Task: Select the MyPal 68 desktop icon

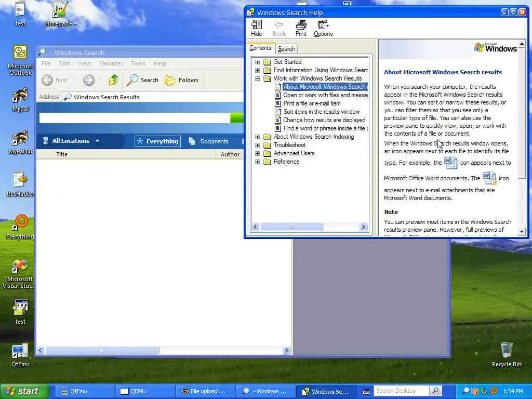Action: click(20, 142)
